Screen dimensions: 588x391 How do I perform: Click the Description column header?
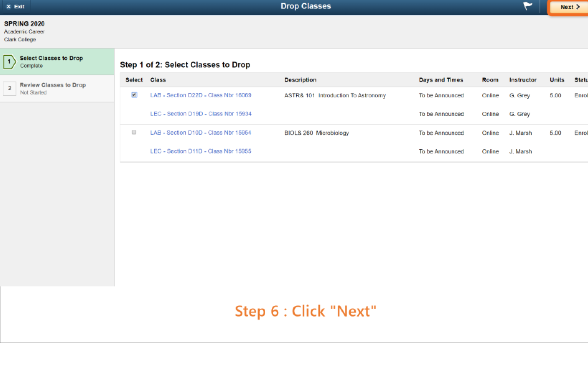(300, 80)
